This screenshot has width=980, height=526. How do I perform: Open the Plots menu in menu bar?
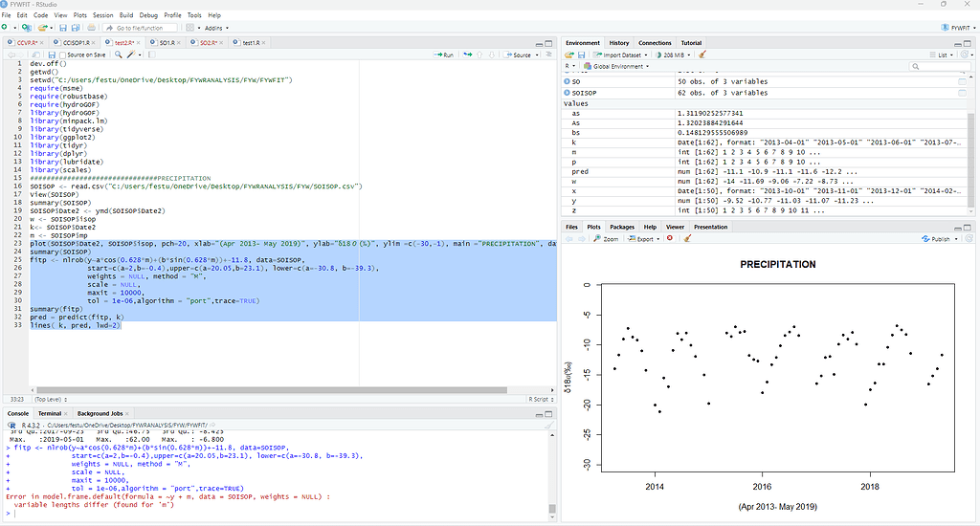tap(80, 15)
